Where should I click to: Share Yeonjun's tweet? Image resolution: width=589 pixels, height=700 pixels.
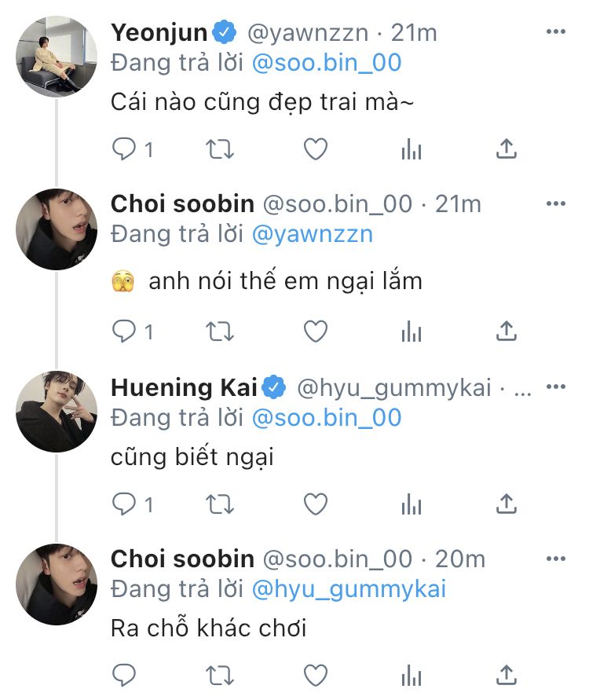[x=507, y=149]
